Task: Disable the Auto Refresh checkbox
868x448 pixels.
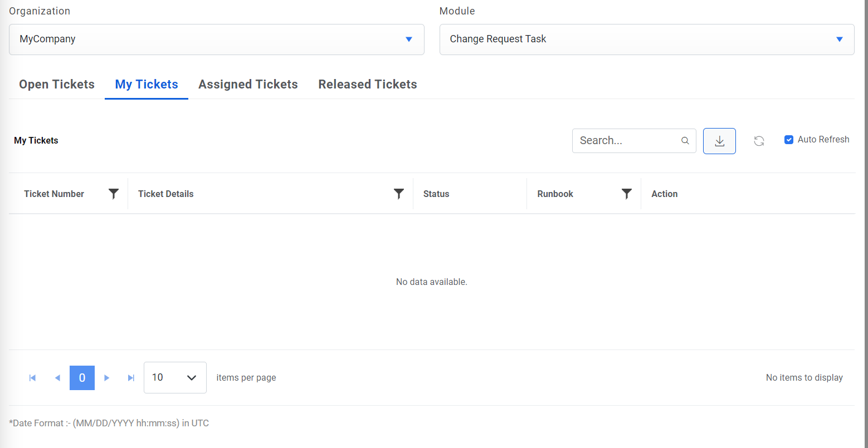Action: click(x=789, y=140)
